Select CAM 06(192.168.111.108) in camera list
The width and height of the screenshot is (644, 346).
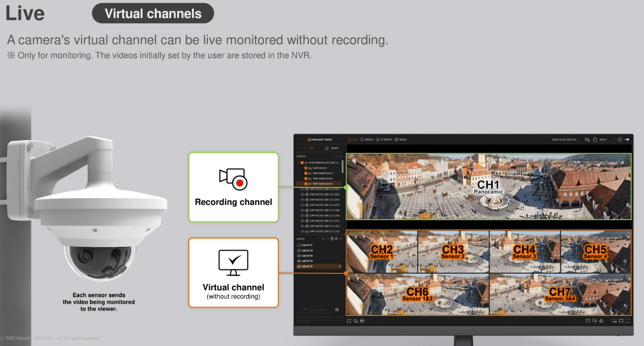[x=320, y=210]
